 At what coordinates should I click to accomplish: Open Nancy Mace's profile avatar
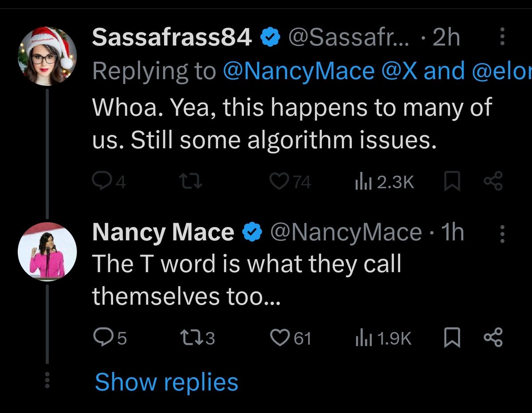point(47,251)
